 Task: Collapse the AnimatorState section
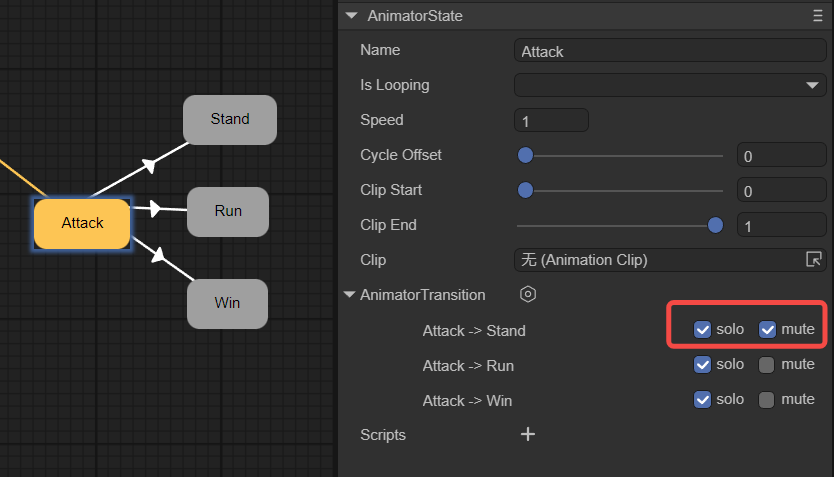[x=350, y=16]
